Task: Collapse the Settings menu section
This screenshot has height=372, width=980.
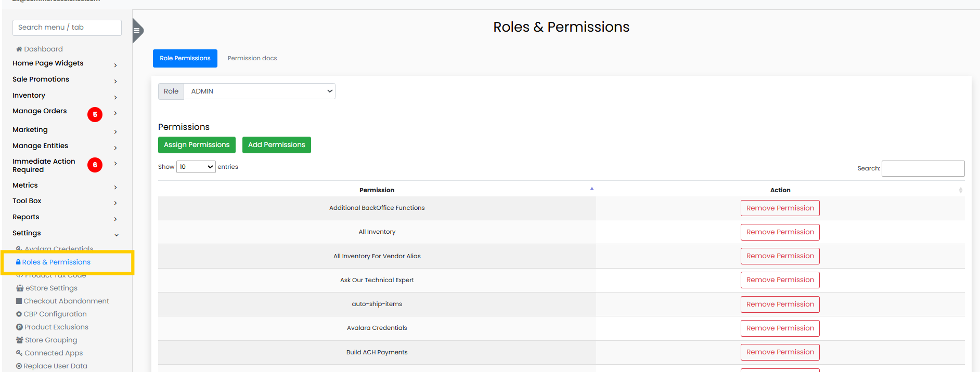Action: coord(117,235)
